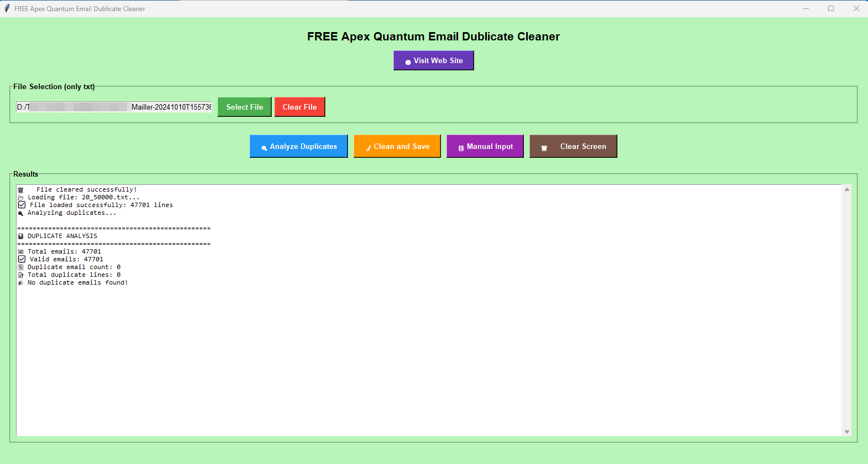Click inside the file path text field
The image size is (868, 464).
pyautogui.click(x=114, y=107)
